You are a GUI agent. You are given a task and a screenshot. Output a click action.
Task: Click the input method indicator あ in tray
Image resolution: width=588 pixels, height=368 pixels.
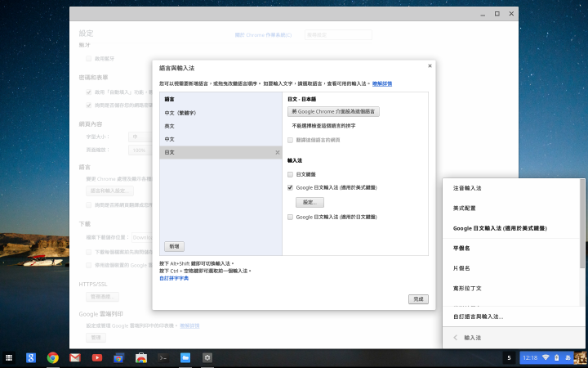(x=568, y=358)
